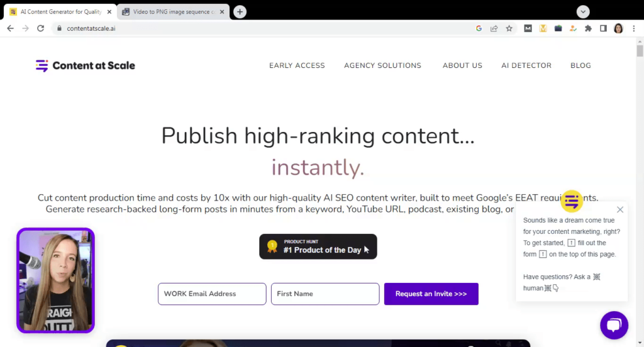Screen dimensions: 644x347
Task: Reload the page with the refresh icon
Action: click(x=40, y=28)
